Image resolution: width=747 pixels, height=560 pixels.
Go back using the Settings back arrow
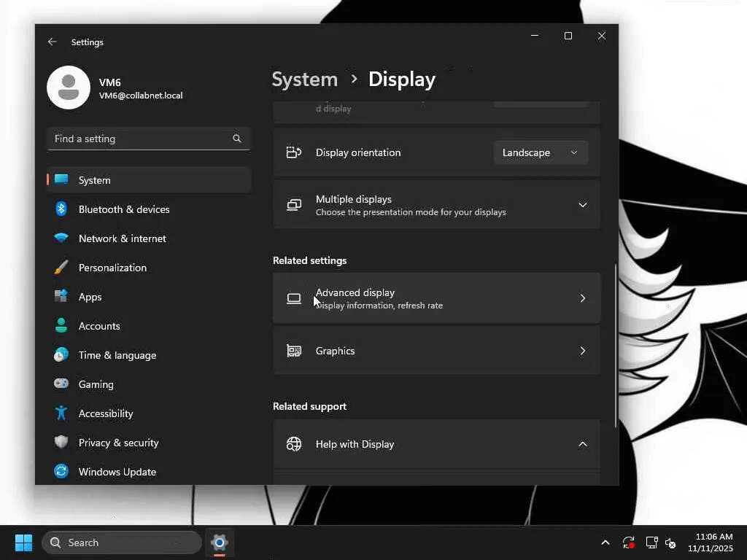tap(53, 42)
